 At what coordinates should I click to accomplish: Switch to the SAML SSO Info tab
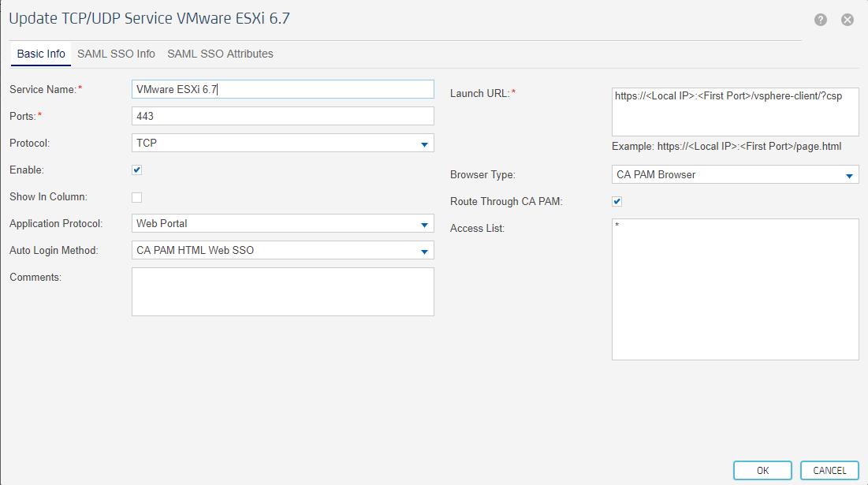pyautogui.click(x=116, y=54)
